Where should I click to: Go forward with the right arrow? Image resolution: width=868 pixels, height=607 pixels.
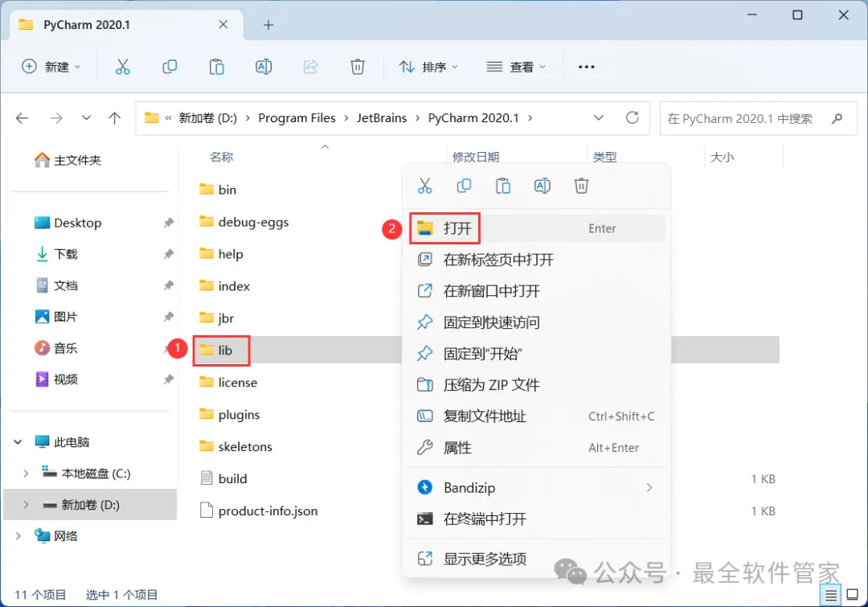56,118
